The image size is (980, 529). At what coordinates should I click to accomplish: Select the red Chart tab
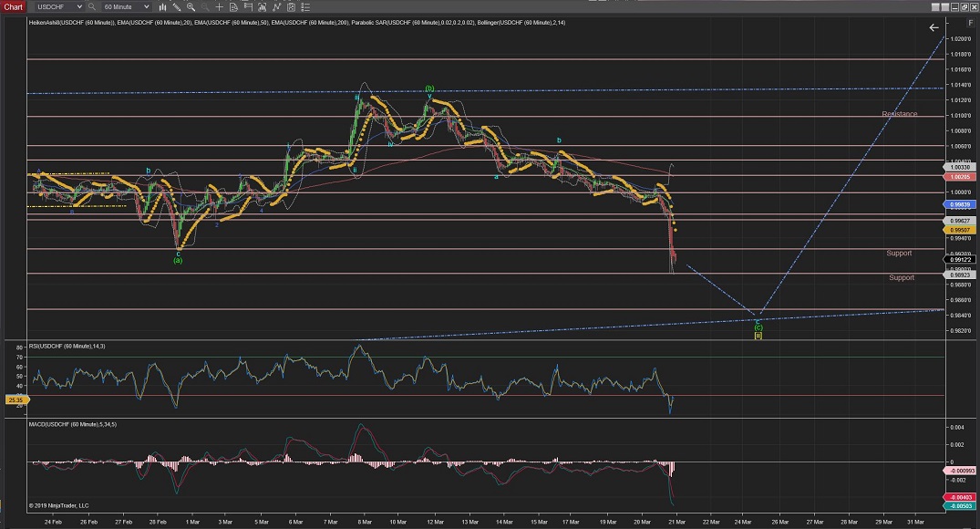[13, 6]
